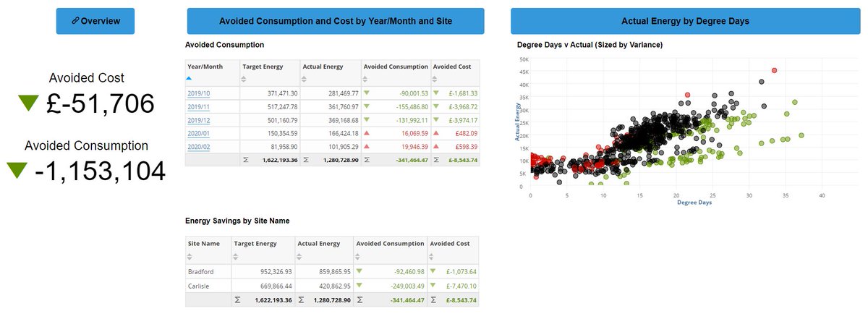Click green down arrow beside £-3,974.17
Viewport: 868px width, 319px height.
435,119
